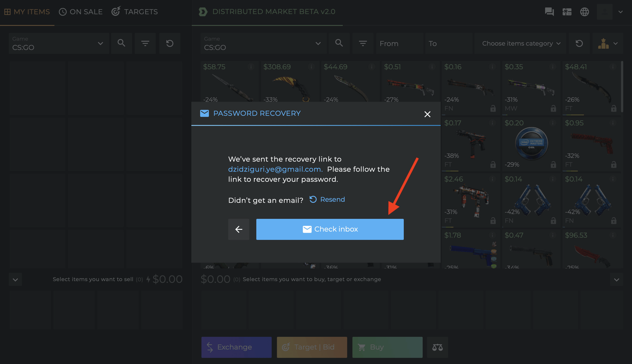The image size is (632, 364).
Task: Open the Choose items category dropdown
Action: (x=520, y=43)
